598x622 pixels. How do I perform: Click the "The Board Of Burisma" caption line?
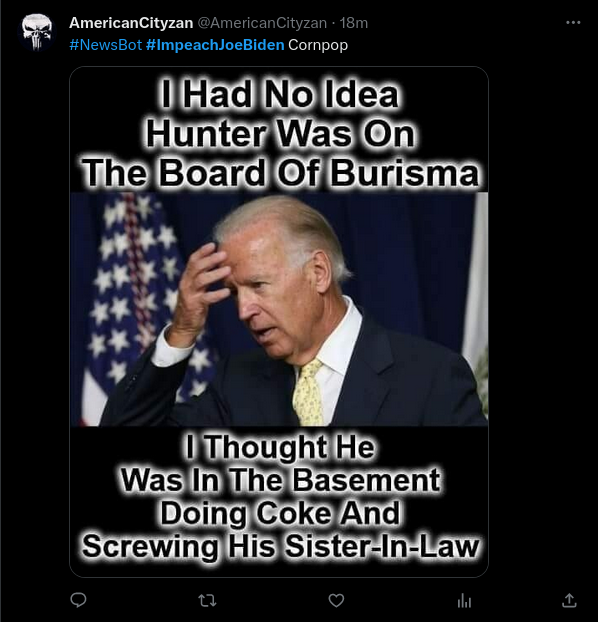[280, 173]
